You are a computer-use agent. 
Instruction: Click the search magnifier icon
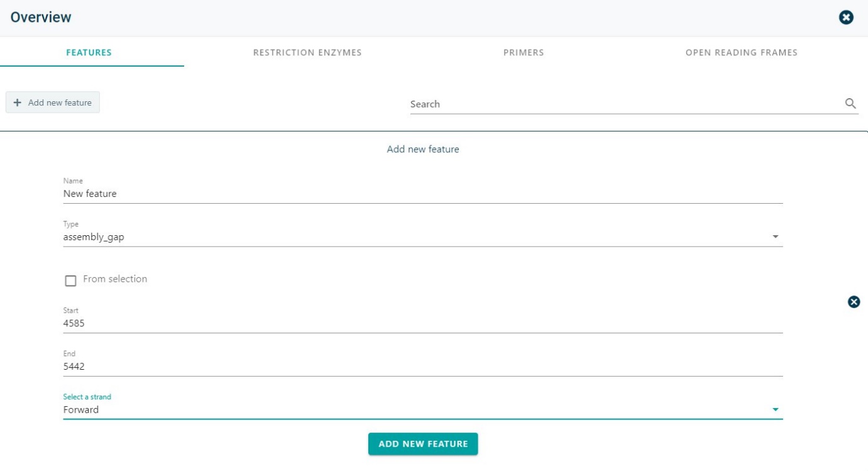[x=850, y=104]
